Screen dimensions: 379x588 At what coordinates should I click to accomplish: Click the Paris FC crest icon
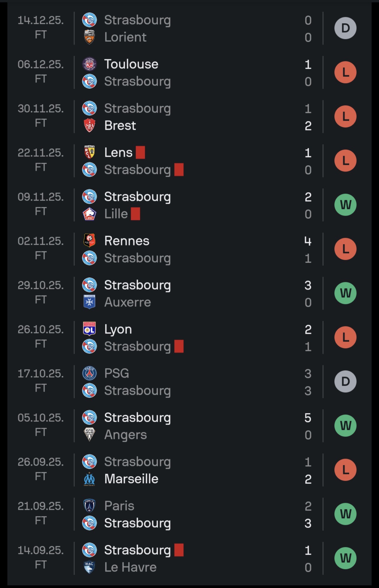pos(89,506)
